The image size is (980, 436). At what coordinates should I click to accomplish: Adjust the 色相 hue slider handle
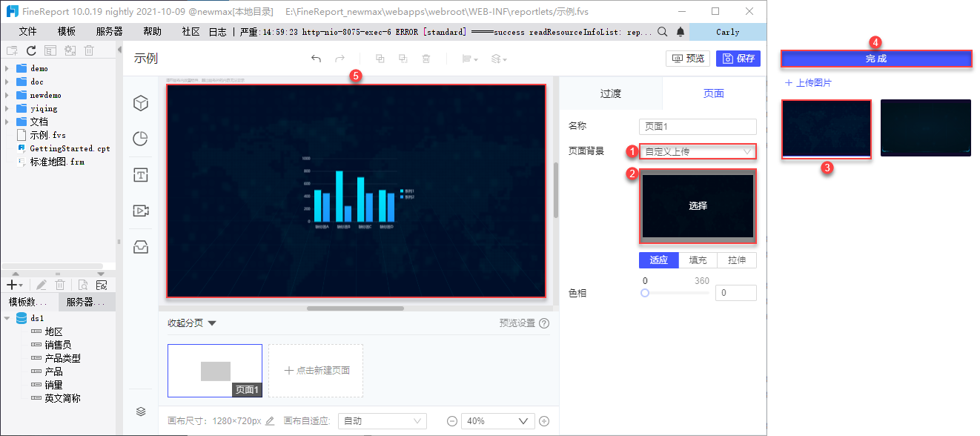(x=645, y=294)
